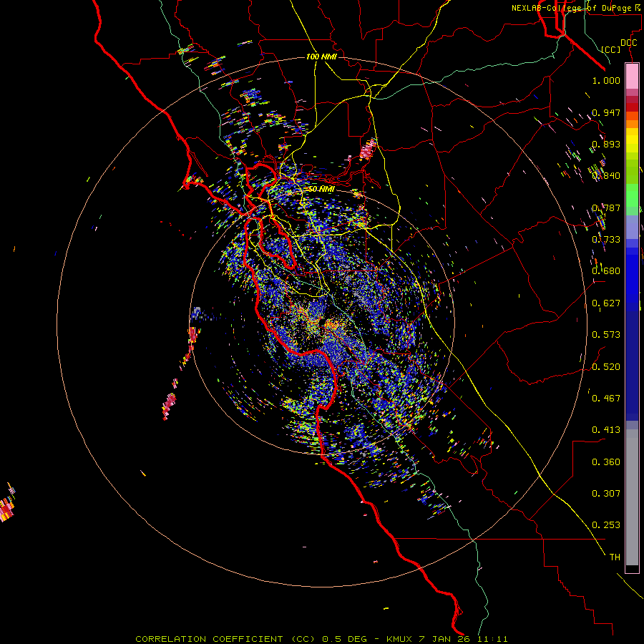The width and height of the screenshot is (644, 644).
Task: Select the 0.627 scale value
Action: pos(606,303)
